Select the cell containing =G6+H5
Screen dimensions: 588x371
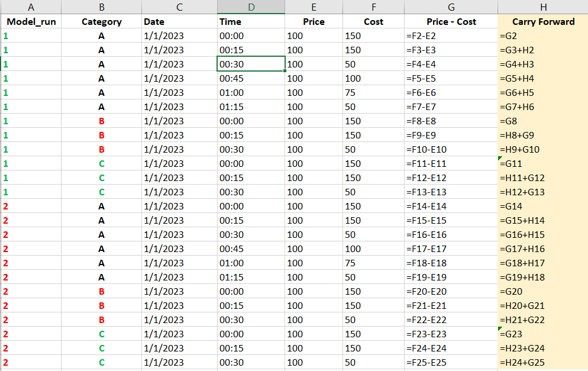point(543,93)
